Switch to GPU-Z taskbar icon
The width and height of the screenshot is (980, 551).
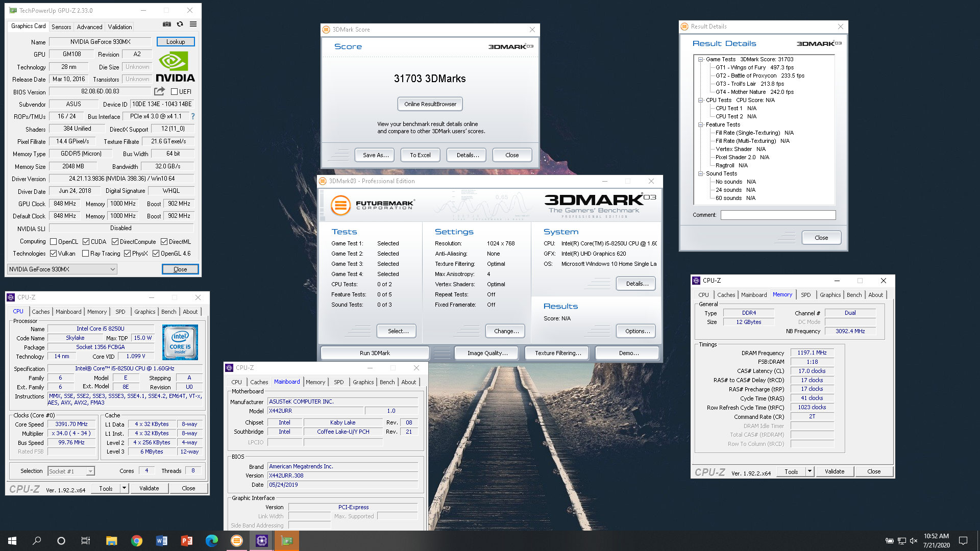click(x=287, y=541)
